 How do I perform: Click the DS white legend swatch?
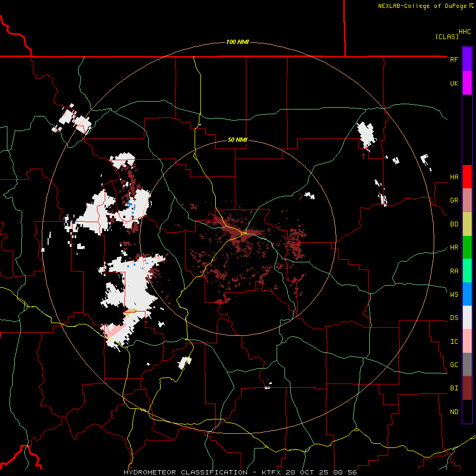[x=467, y=317]
